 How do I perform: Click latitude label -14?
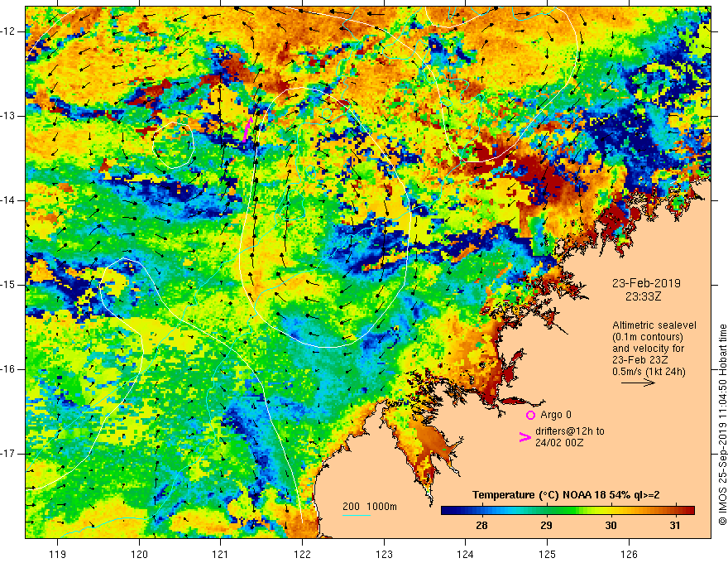coord(8,200)
